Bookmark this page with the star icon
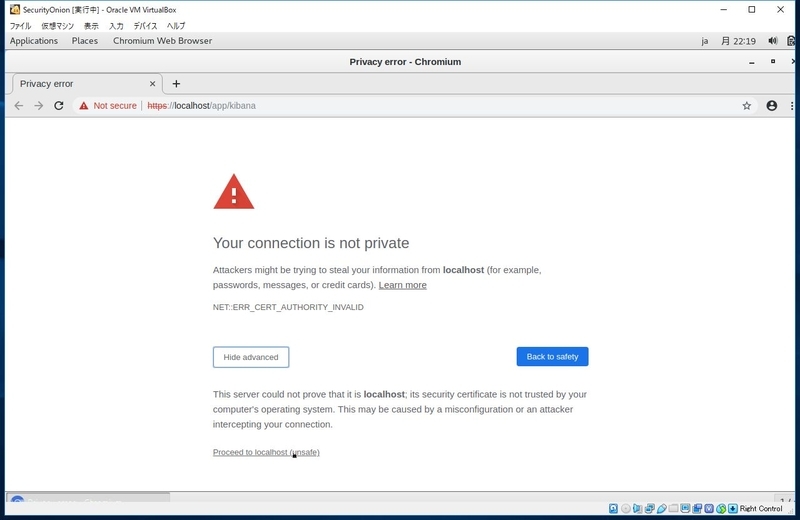 (x=746, y=106)
